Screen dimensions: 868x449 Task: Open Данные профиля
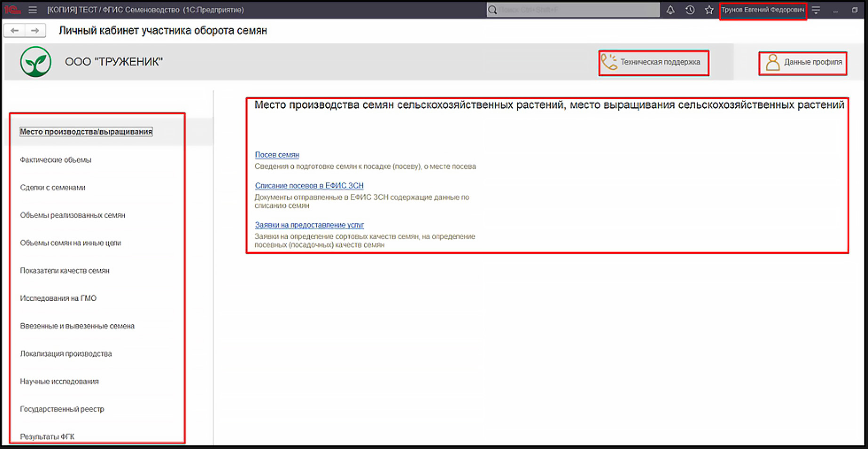point(803,62)
